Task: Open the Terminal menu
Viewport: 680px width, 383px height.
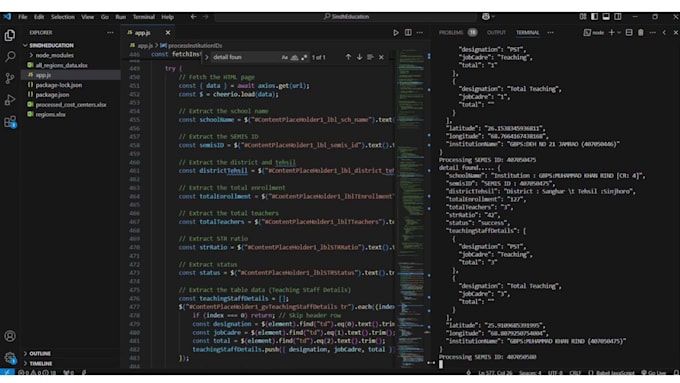Action: [x=144, y=17]
